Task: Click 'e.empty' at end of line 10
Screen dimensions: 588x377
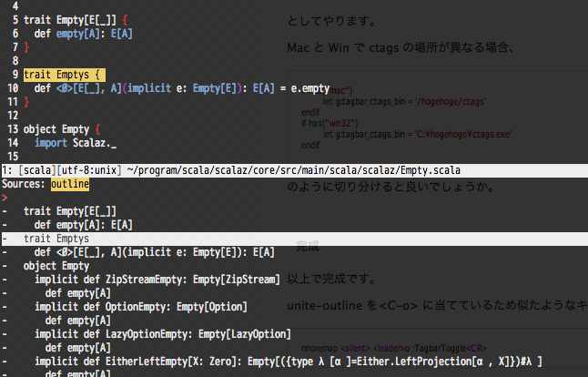Action: point(310,88)
